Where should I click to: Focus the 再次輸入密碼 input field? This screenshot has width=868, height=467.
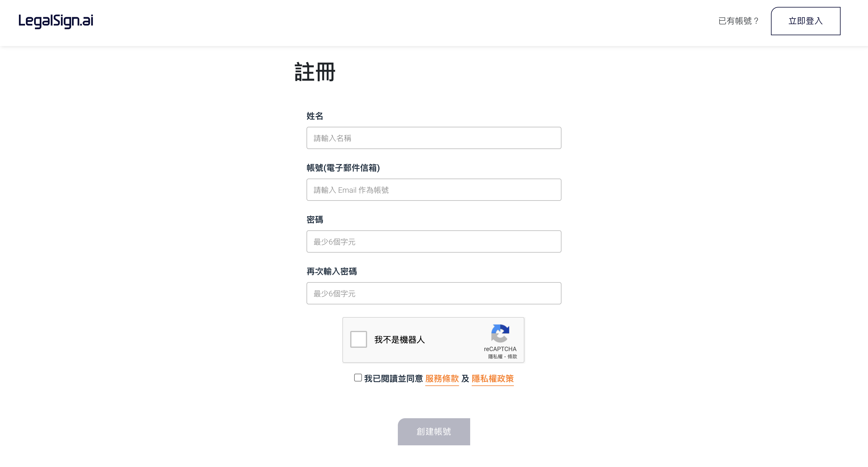(x=434, y=293)
